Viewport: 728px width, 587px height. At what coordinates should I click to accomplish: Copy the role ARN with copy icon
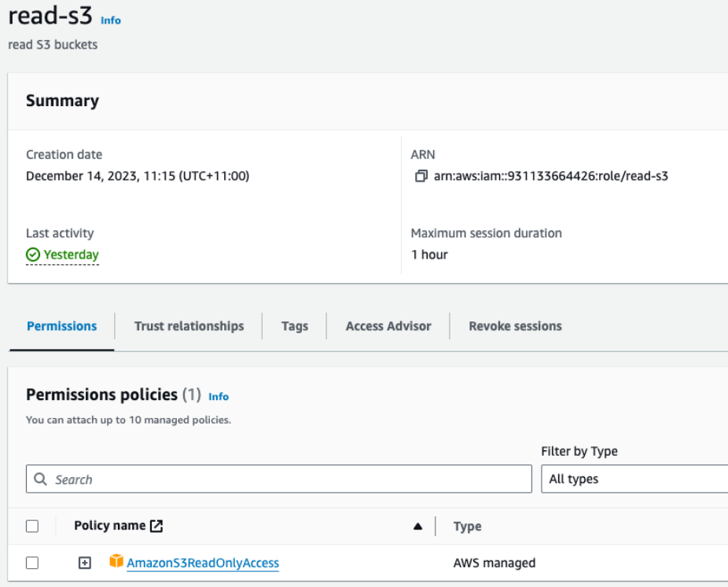point(421,176)
